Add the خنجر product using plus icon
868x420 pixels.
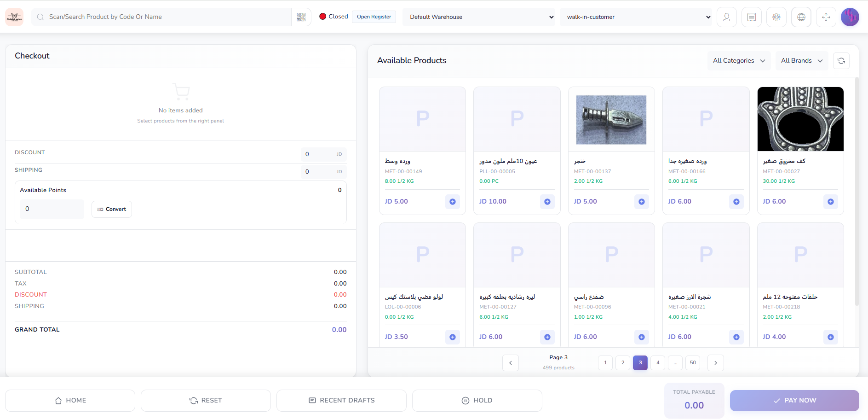pos(642,202)
